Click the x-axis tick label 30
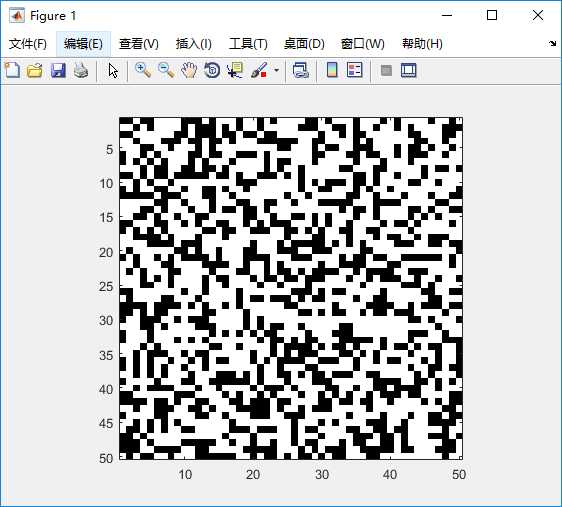Image resolution: width=562 pixels, height=507 pixels. (322, 474)
